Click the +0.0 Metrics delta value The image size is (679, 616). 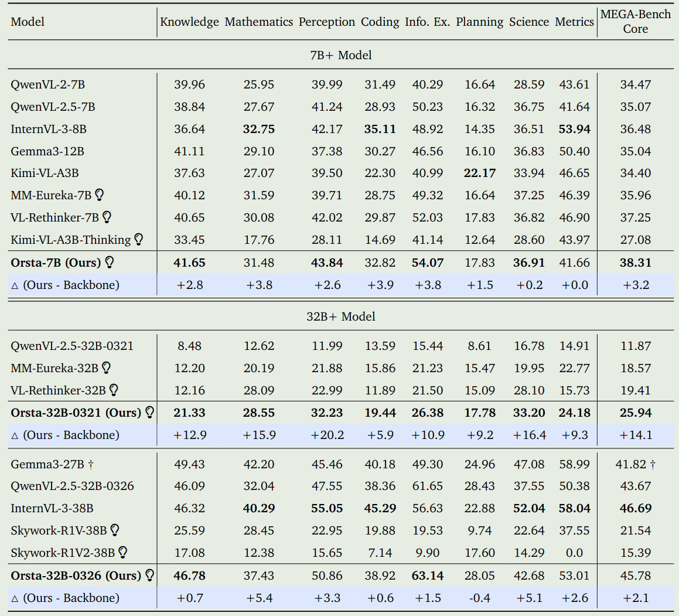[575, 285]
